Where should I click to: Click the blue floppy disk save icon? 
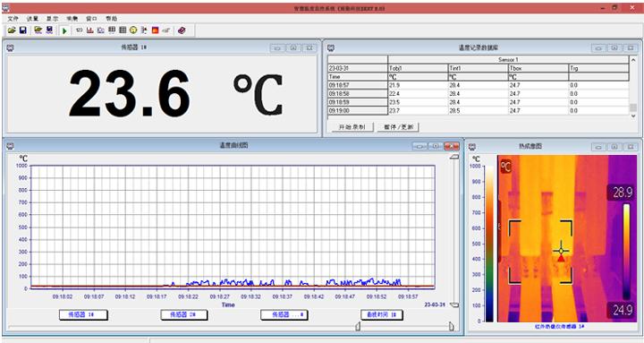(x=23, y=30)
